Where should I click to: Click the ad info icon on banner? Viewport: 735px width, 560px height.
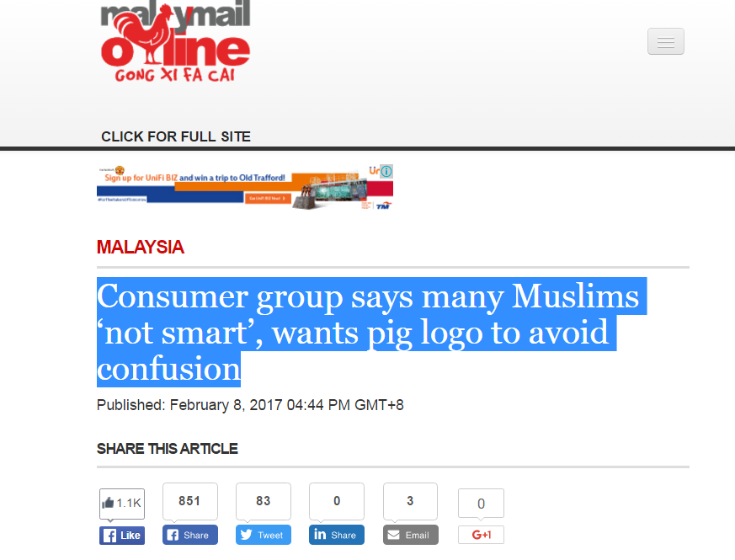tap(386, 171)
